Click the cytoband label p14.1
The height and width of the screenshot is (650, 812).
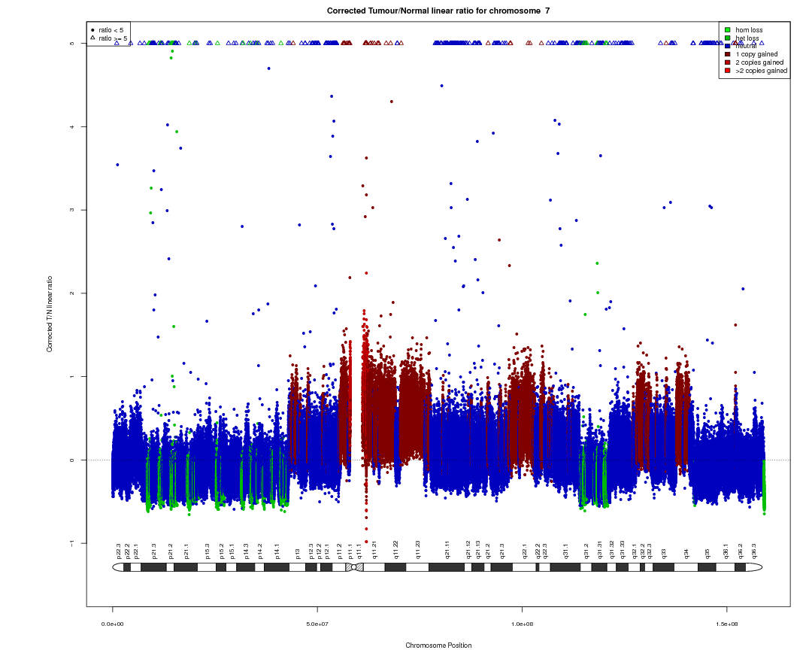click(277, 551)
